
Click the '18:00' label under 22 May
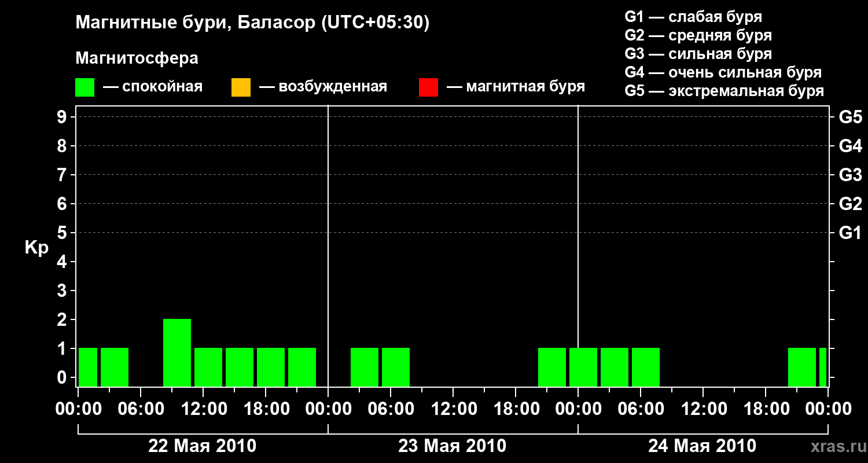point(266,409)
